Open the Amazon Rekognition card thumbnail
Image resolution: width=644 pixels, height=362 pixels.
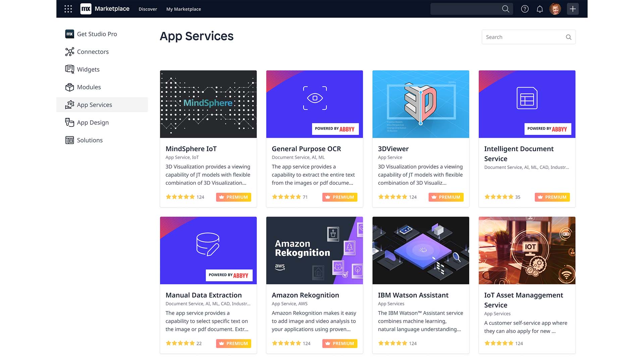(314, 250)
